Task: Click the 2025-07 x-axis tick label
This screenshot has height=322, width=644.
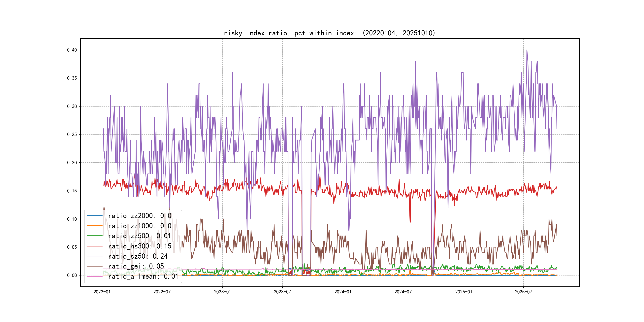Action: (523, 292)
